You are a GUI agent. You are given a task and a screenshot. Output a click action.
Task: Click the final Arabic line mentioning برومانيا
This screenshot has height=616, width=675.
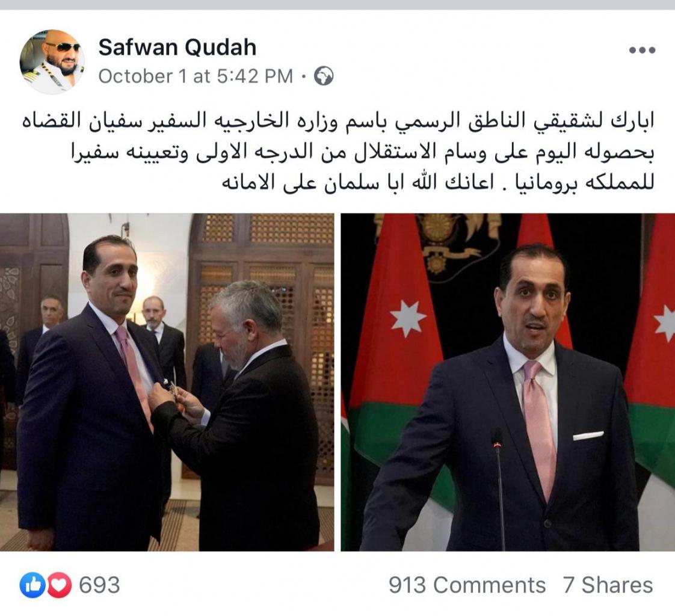[438, 183]
